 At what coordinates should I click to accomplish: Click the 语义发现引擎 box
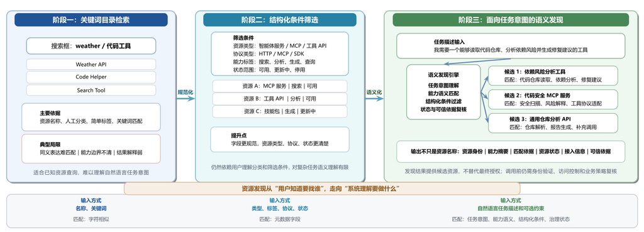(443, 92)
